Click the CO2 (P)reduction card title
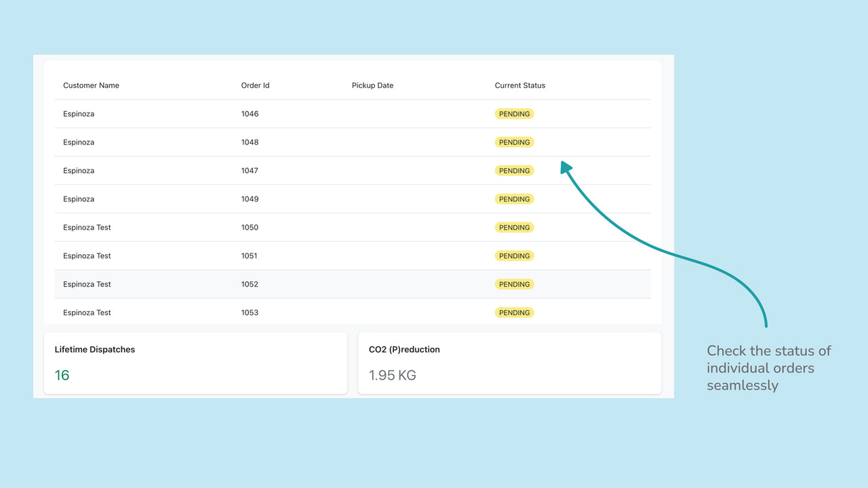Screen dimensions: 868x488 coord(404,350)
